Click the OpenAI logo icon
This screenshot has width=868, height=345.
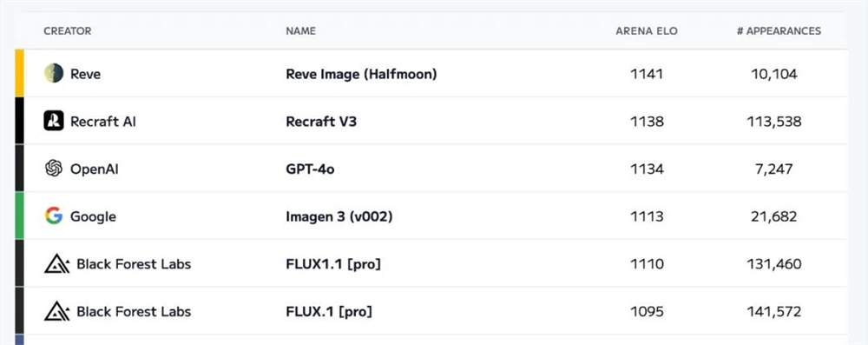point(54,168)
